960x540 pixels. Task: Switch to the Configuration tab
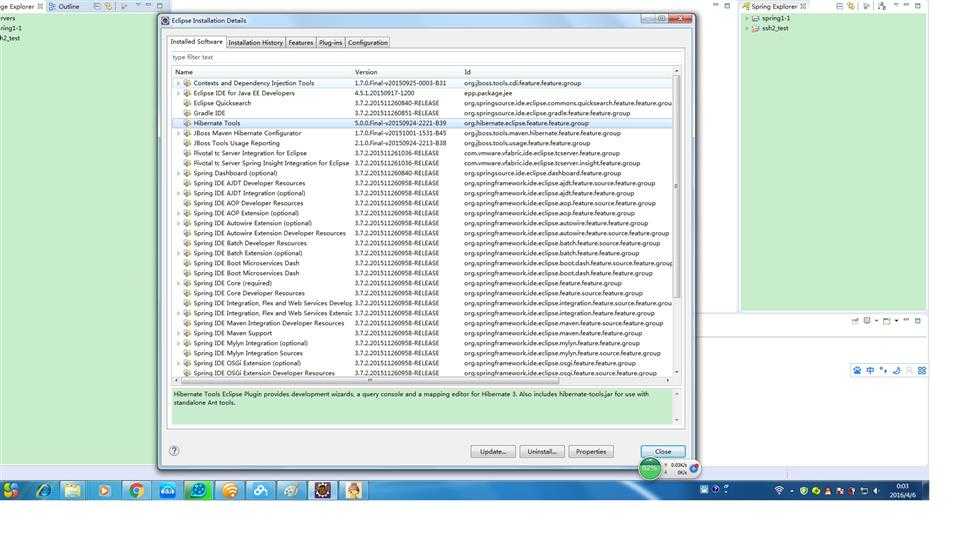coord(367,43)
